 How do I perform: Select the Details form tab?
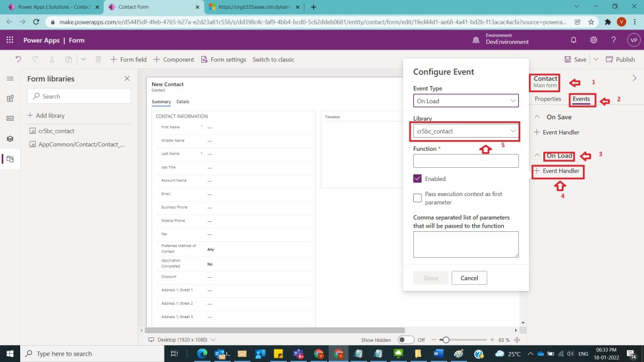tap(182, 102)
